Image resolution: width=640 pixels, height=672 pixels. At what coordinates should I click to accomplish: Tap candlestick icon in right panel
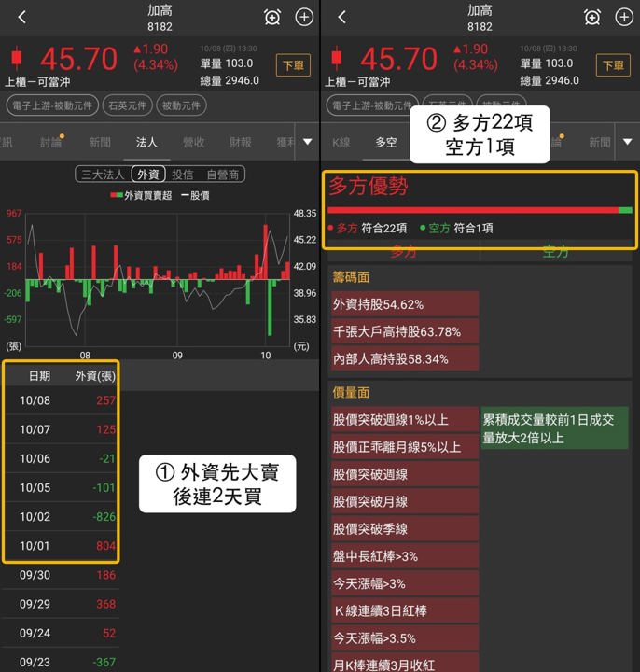(337, 58)
